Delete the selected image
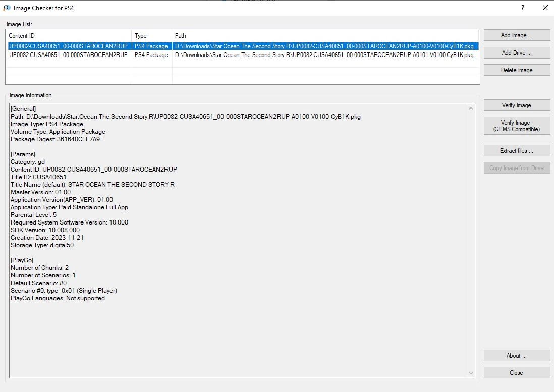554x392 pixels. [x=517, y=70]
